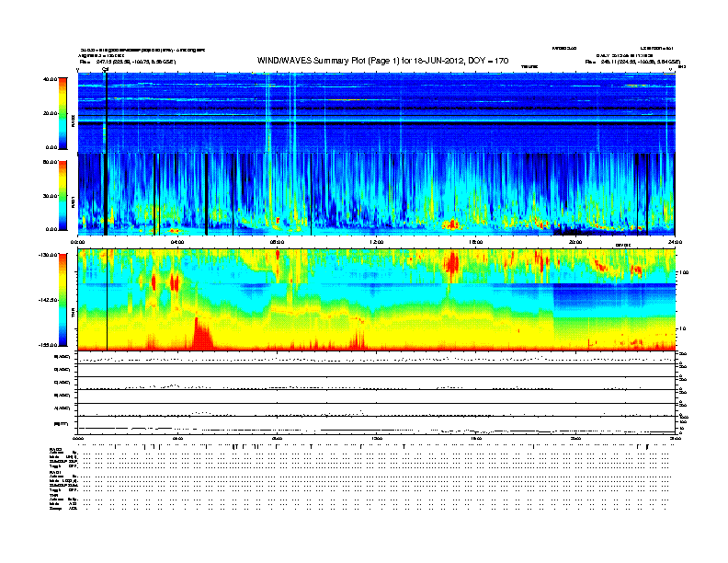Click the -155.00 label on TNR scale
This screenshot has width=728, height=563.
48,345
